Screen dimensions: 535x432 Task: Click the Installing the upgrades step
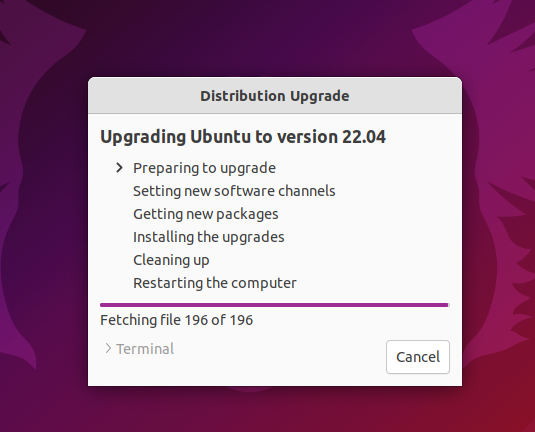[x=208, y=237]
